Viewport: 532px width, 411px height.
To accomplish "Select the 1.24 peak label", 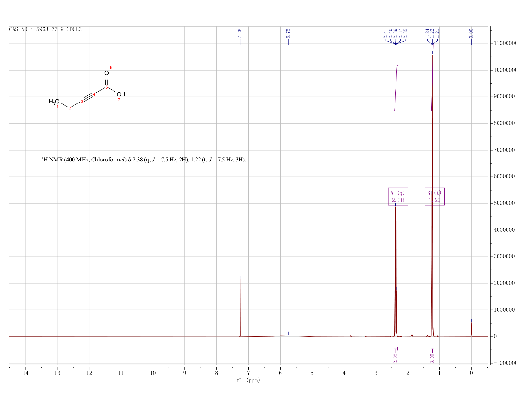I will click(x=427, y=34).
